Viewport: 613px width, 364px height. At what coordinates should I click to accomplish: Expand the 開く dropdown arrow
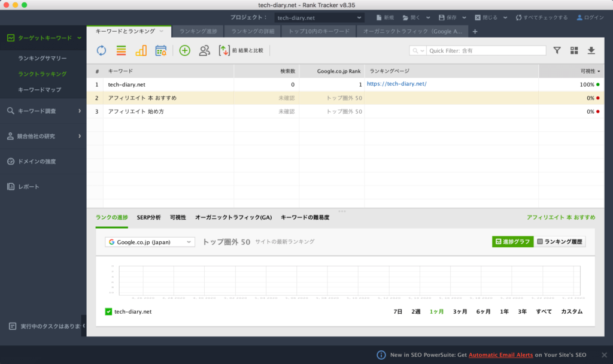click(428, 17)
